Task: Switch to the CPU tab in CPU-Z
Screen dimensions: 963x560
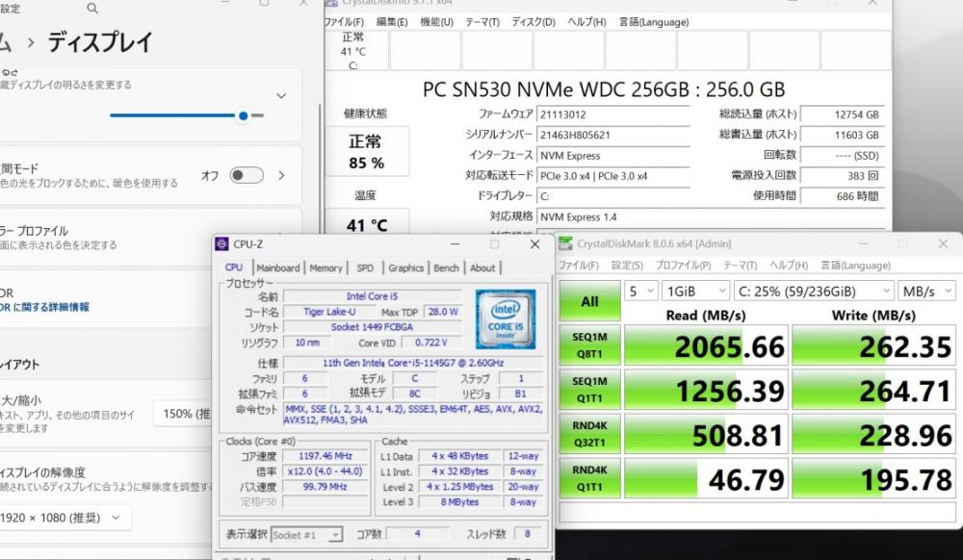Action: point(234,267)
